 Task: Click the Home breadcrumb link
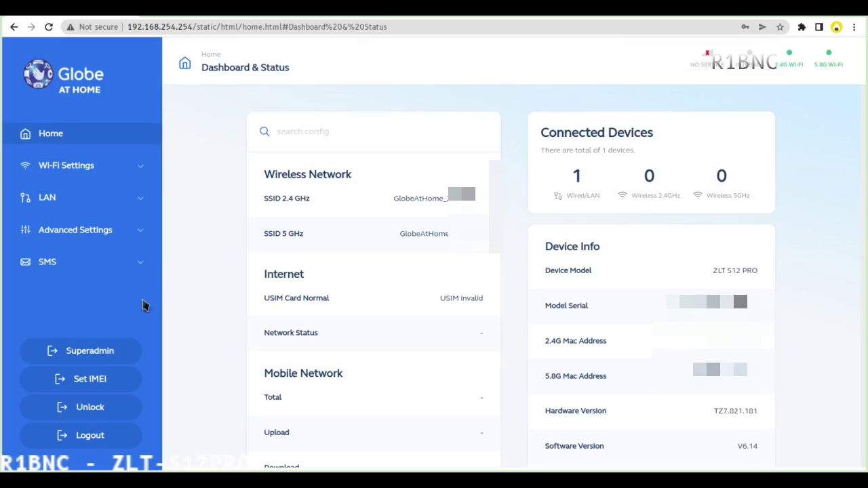click(211, 54)
